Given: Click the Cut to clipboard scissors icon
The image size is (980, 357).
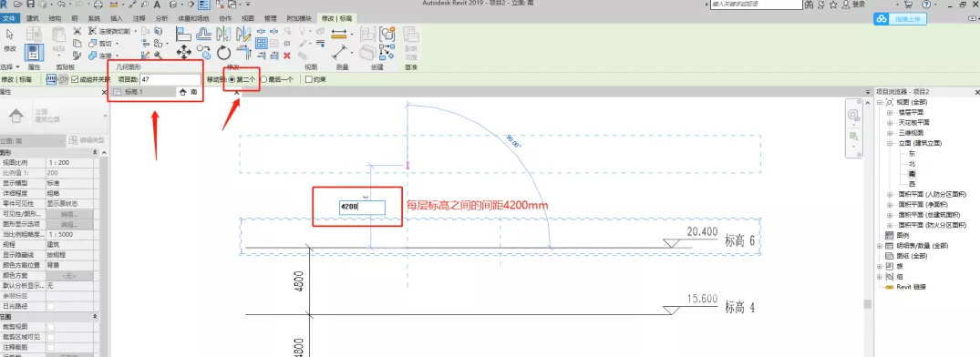Looking at the screenshot, I should [77, 31].
